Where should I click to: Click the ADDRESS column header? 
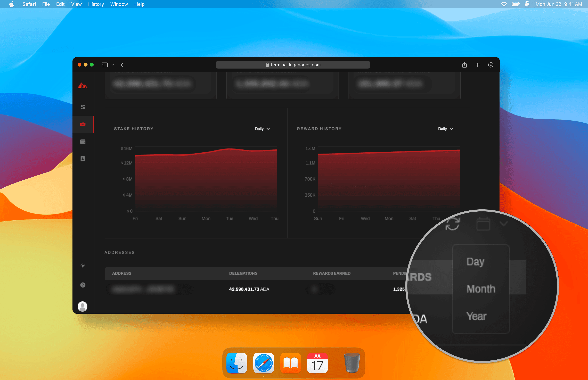click(122, 273)
